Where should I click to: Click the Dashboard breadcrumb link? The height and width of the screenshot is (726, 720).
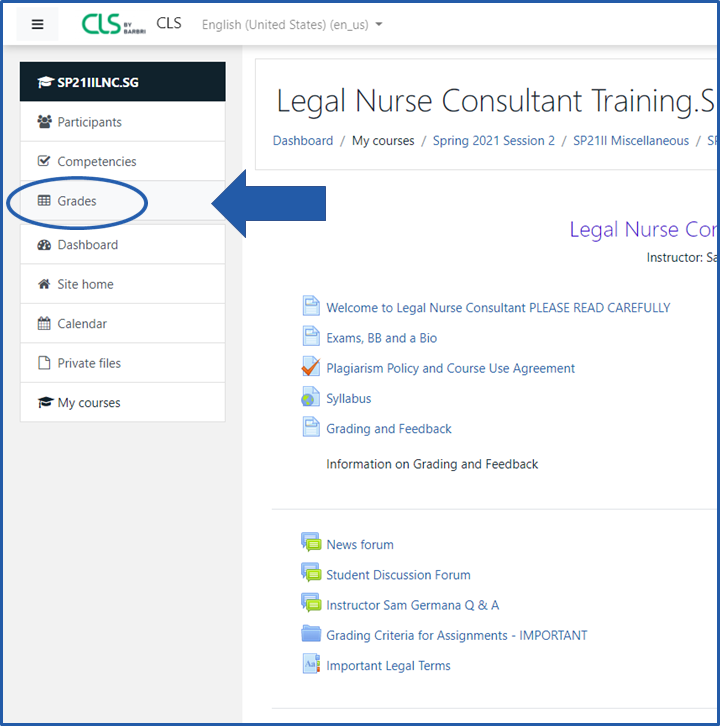point(303,141)
